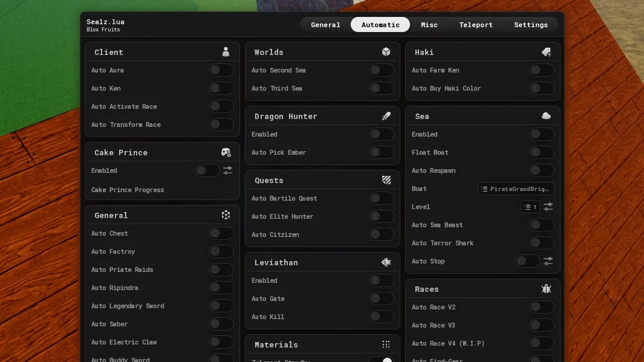Click the Blox Fruits subtitle
Viewport: 644px width, 362px height.
(x=103, y=30)
